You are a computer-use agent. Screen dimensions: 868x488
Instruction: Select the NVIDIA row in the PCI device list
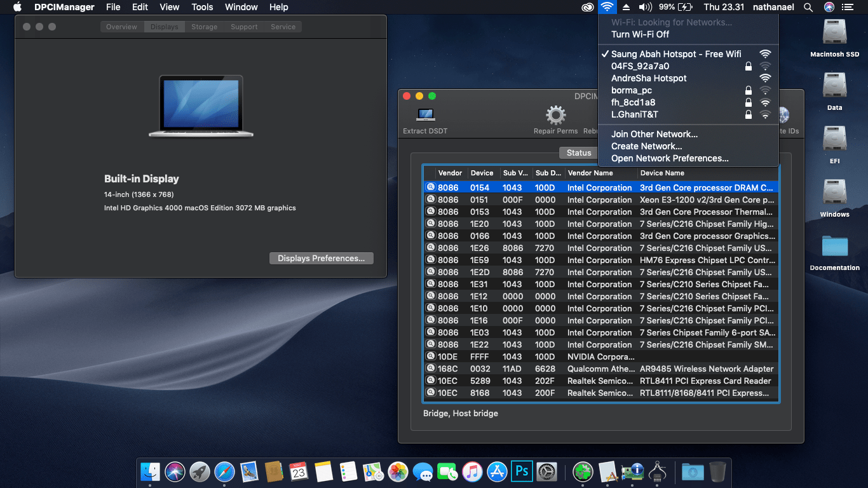pos(572,356)
